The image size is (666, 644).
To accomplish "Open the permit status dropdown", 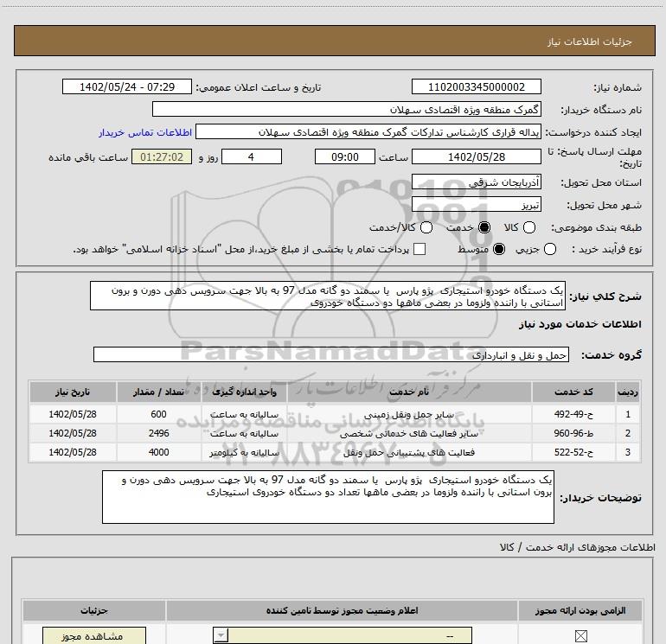I will tap(343, 635).
